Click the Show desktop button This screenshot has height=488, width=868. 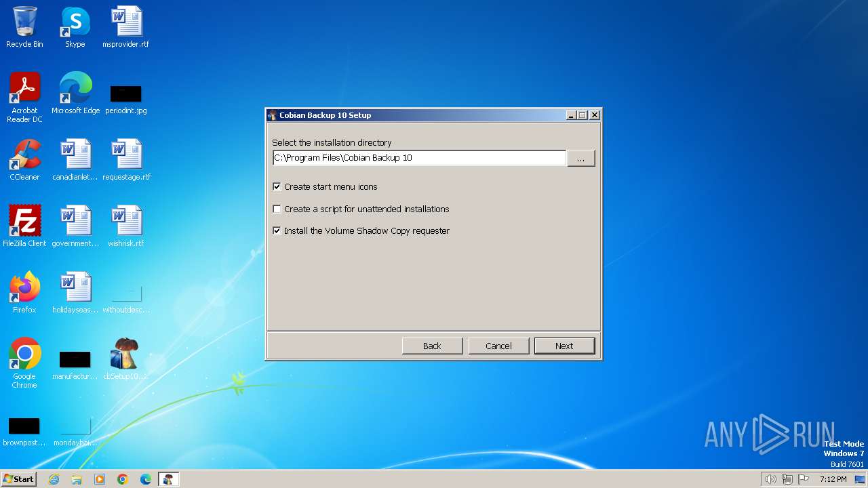click(x=860, y=479)
